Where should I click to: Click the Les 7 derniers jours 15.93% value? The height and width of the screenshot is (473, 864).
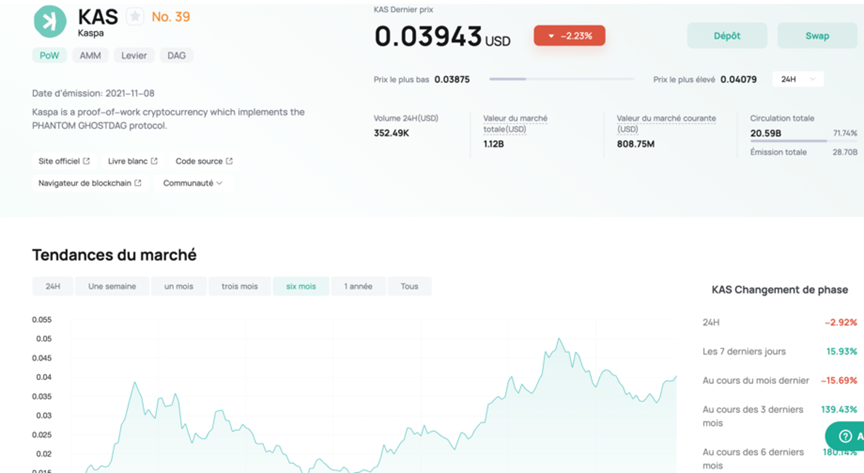(x=841, y=351)
